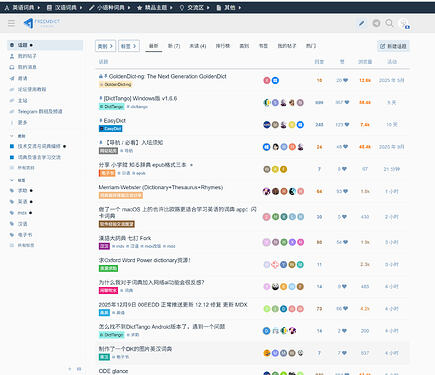Click the pencil icon on 小语种词典 top menu
The height and width of the screenshot is (375, 435).
(x=92, y=8)
